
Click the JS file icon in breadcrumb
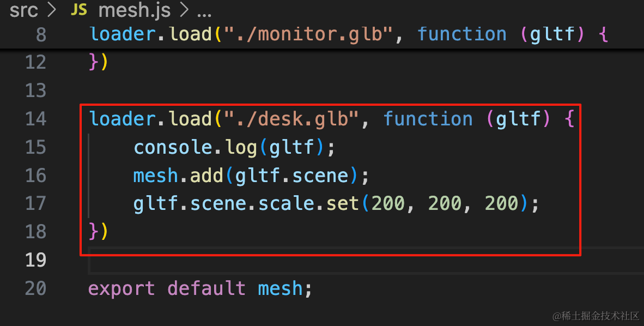click(x=78, y=9)
